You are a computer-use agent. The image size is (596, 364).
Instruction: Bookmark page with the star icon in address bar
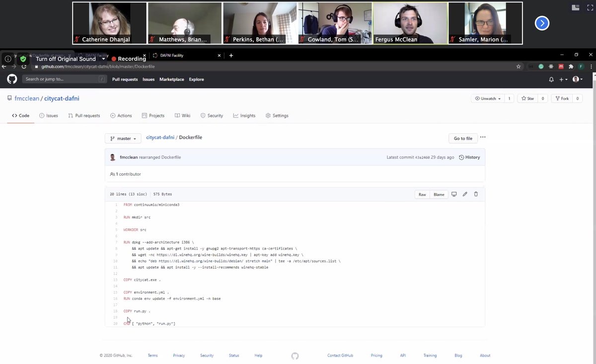(519, 67)
